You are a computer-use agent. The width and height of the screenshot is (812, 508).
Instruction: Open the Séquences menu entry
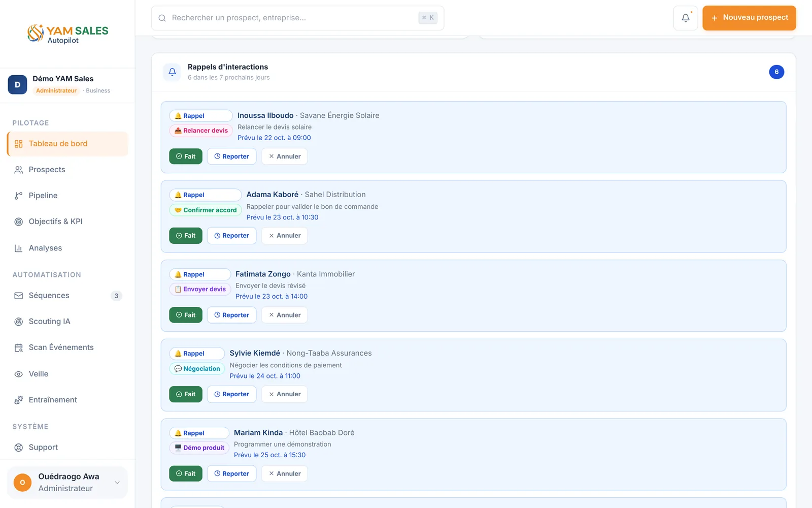(x=67, y=296)
